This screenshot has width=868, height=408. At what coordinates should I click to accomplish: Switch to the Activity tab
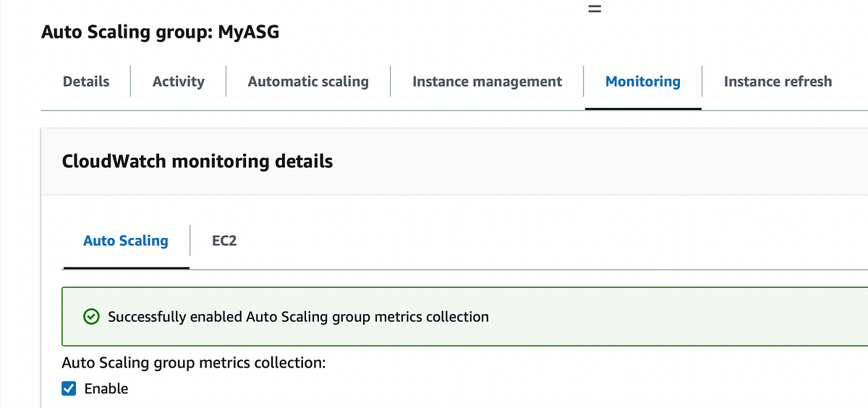[178, 82]
